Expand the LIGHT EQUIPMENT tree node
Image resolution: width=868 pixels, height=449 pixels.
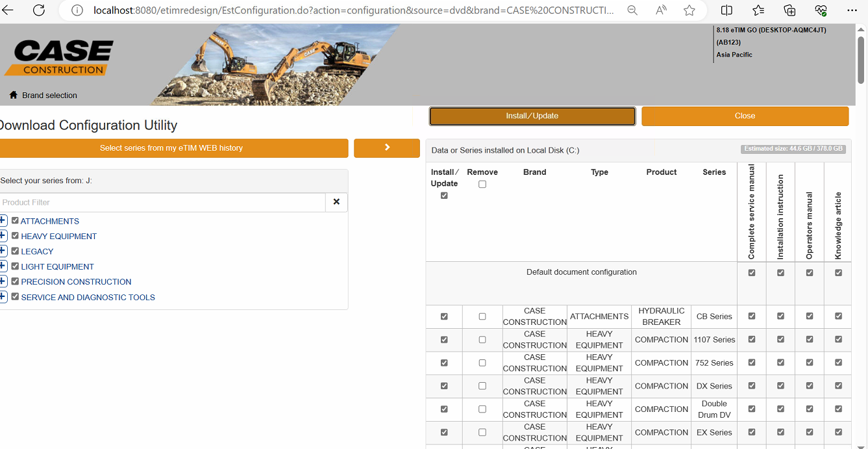coord(3,266)
